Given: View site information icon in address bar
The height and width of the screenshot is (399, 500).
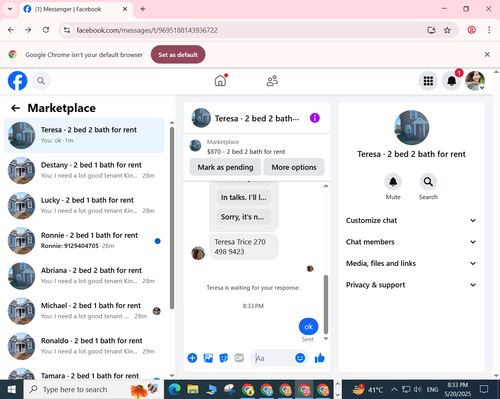Looking at the screenshot, I should (x=67, y=30).
